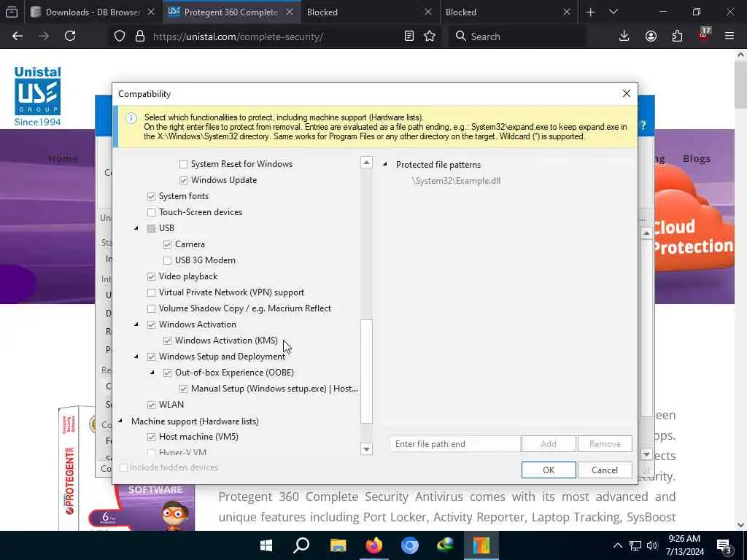Open Home in the site menu
The image size is (747, 560).
63,158
